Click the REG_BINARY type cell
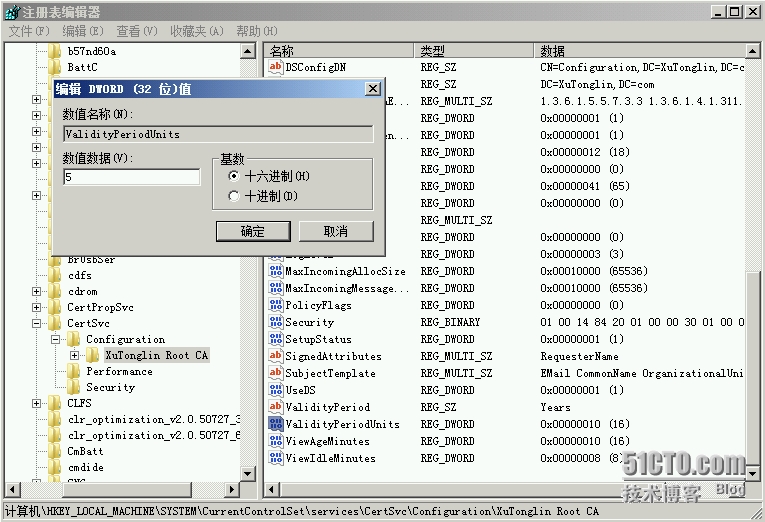765x522 pixels. click(450, 322)
